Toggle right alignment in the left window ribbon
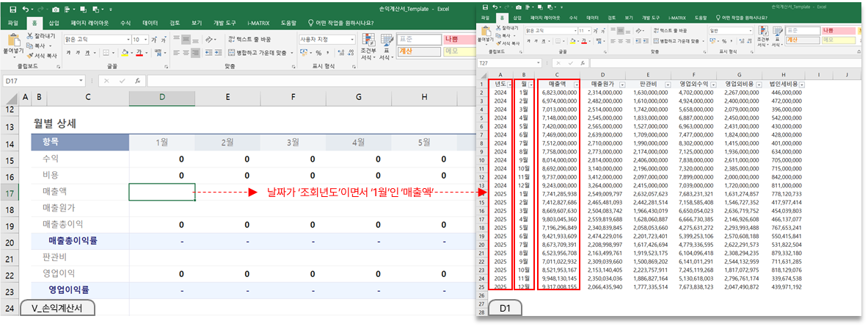Image resolution: width=868 pixels, height=327 pixels. tap(197, 52)
